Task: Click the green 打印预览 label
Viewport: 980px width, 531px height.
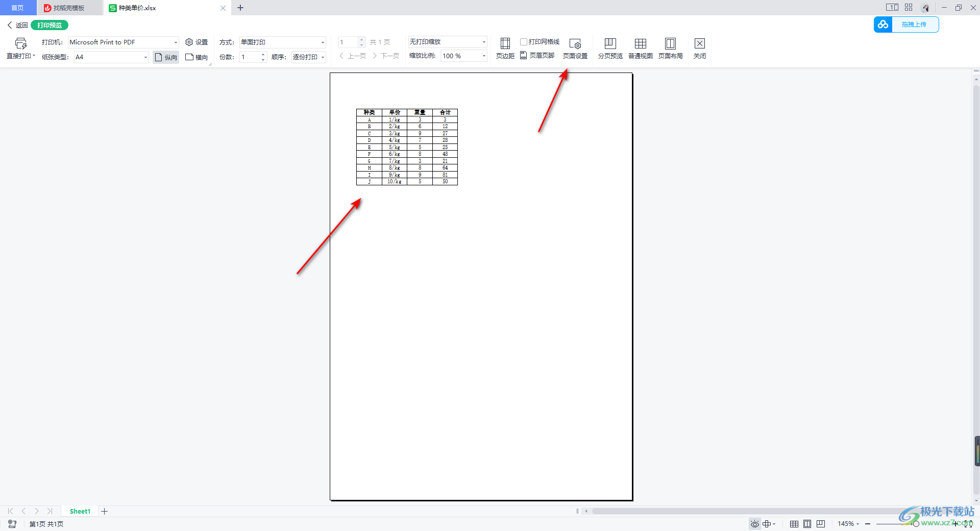Action: coord(50,25)
